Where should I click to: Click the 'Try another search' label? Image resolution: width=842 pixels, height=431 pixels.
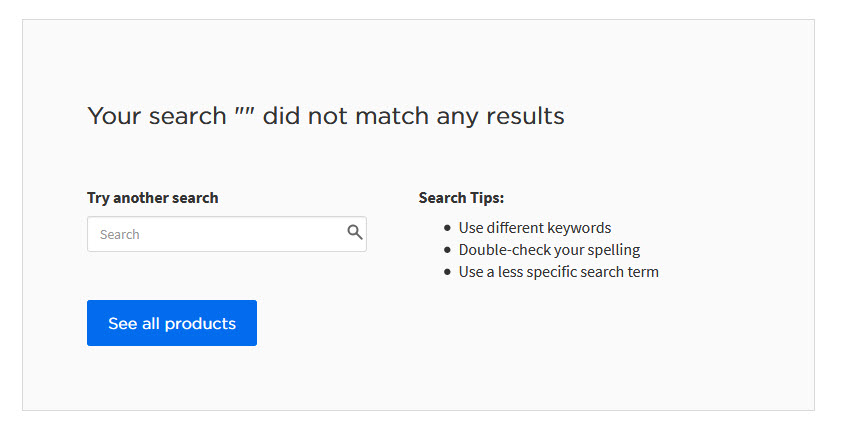pos(153,198)
